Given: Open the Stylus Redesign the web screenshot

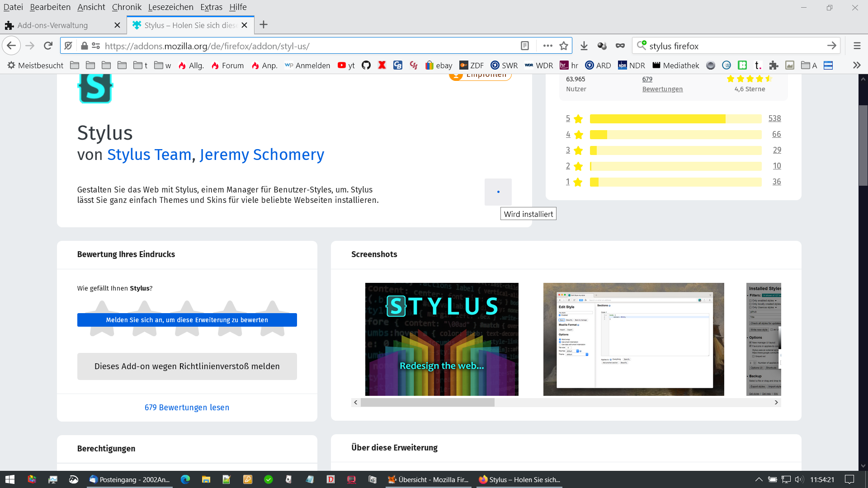Looking at the screenshot, I should pyautogui.click(x=441, y=339).
